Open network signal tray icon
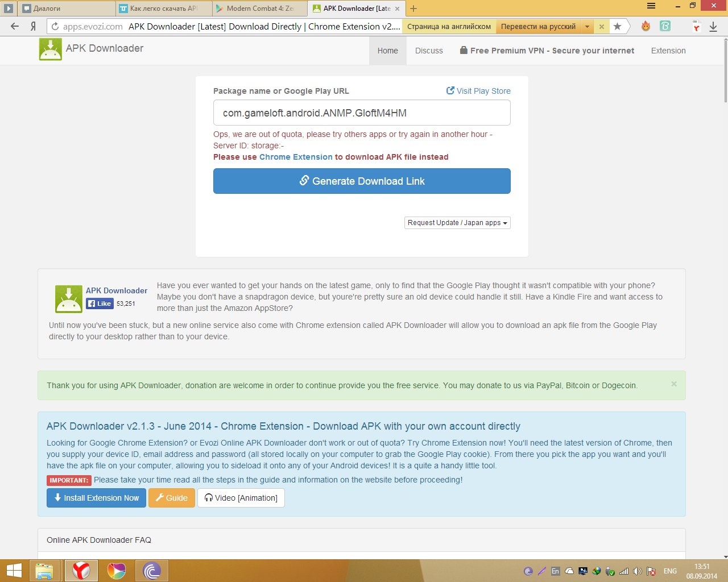728x582 pixels. pos(624,571)
